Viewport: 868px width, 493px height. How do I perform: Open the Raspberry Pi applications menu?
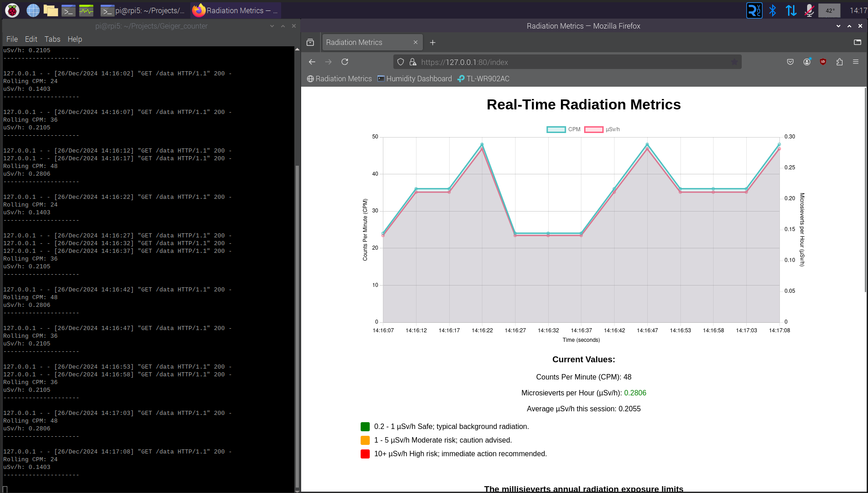pos(12,10)
